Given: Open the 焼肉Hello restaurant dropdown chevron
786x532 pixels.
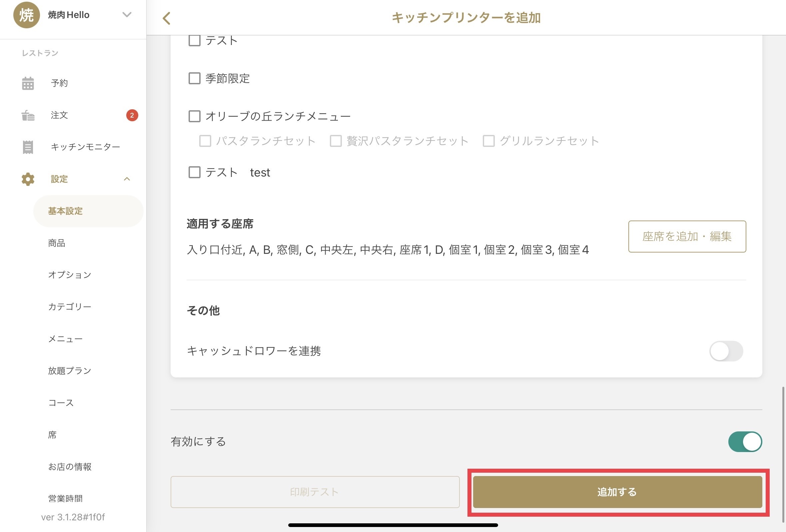Looking at the screenshot, I should coord(127,15).
